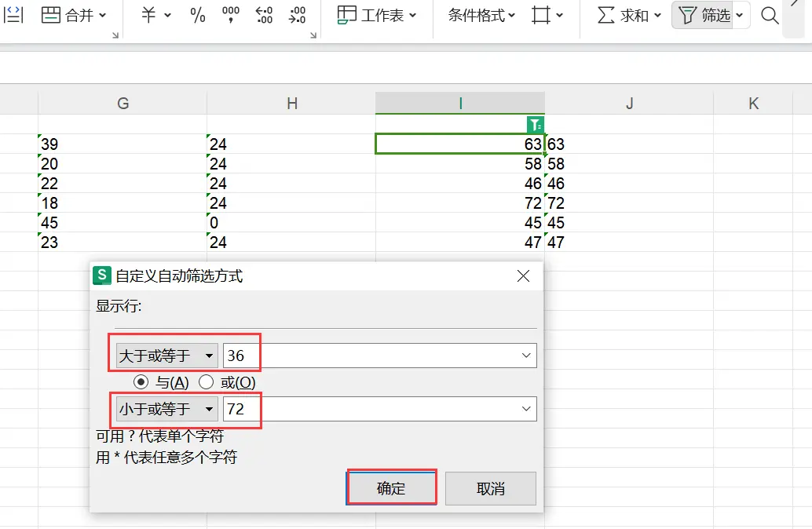Select column K header
The width and height of the screenshot is (812, 529).
point(753,103)
